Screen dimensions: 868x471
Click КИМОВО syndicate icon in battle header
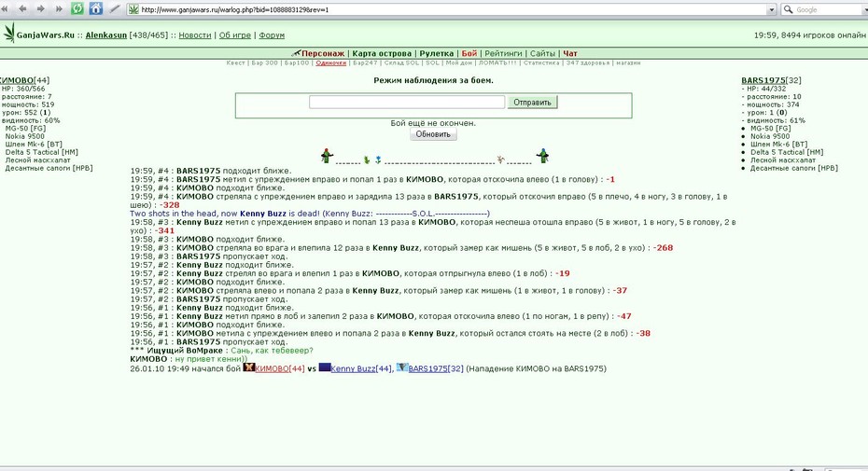[249, 367]
